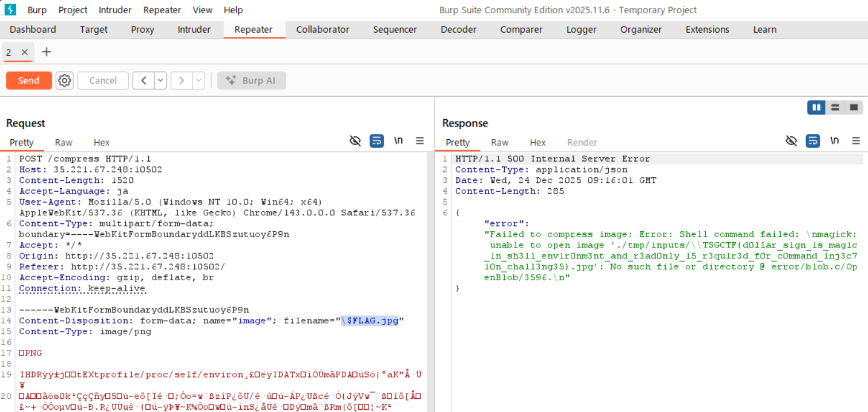Expand forward history dropdown arrow
Viewport: 868px width, 412px height.
pyautogui.click(x=199, y=81)
